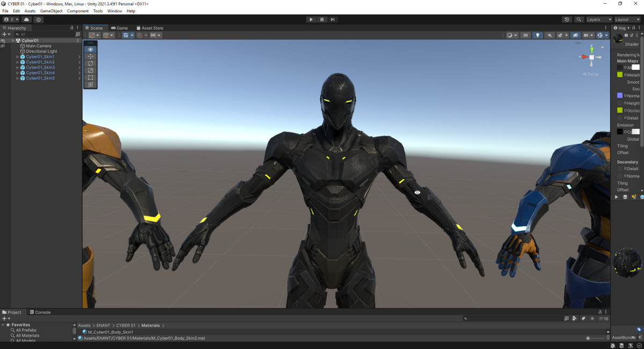
Task: Click the AssetBundle button in the Inspector
Action: [x=623, y=338]
